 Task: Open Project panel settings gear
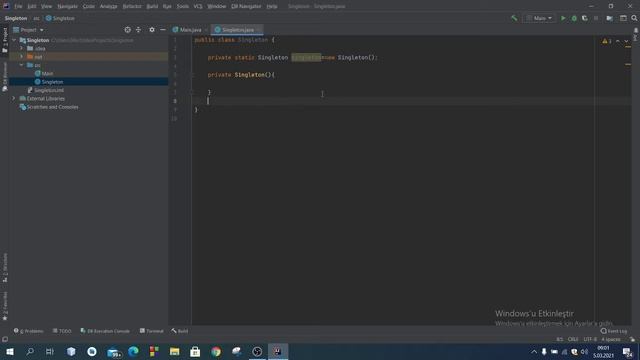pyautogui.click(x=152, y=30)
